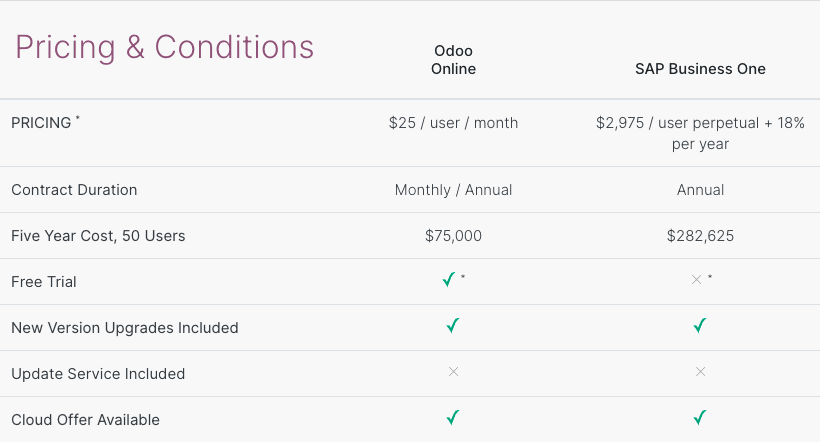Click Odoo check for New Version Upgrades
Screen dimensions: 820x442
click(453, 326)
